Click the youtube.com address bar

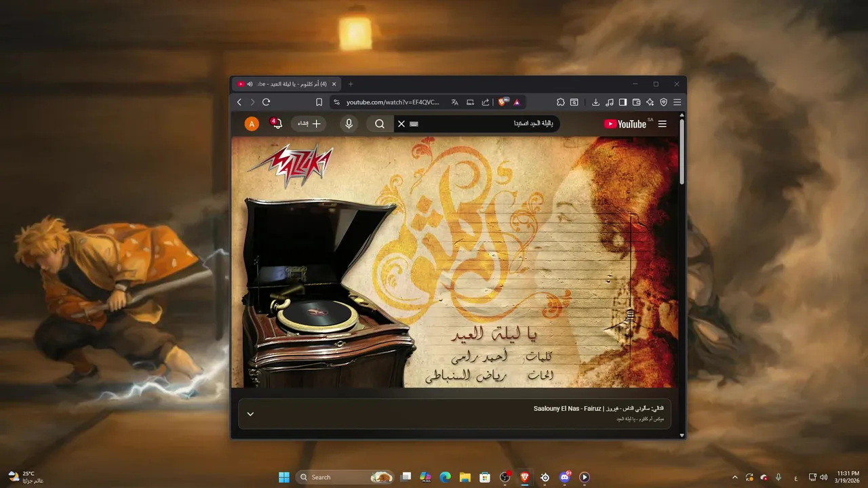393,102
